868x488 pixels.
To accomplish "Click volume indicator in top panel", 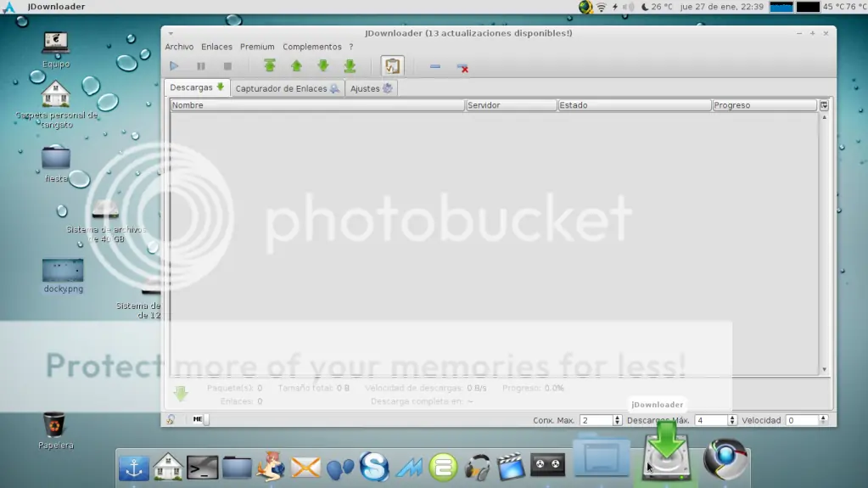I will point(629,7).
